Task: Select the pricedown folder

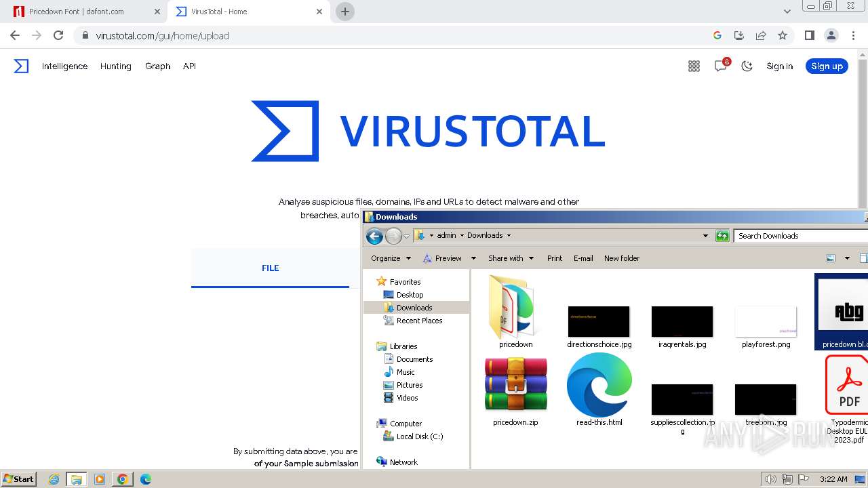Action: [516, 312]
